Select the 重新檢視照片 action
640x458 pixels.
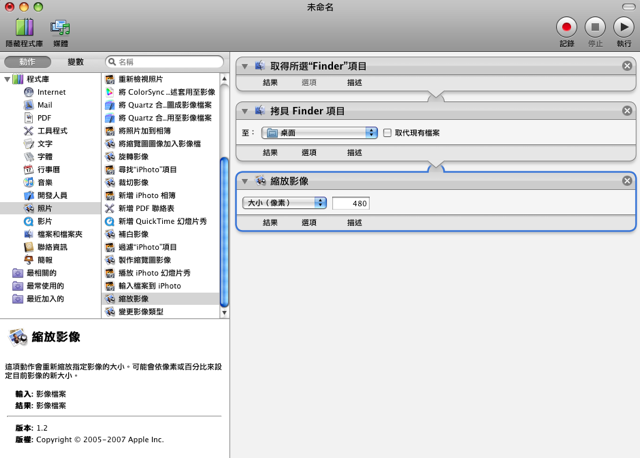pos(160,79)
